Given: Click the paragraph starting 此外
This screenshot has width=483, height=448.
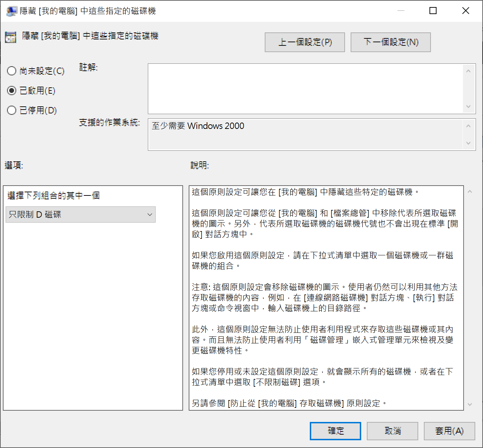Looking at the screenshot, I should (x=322, y=340).
